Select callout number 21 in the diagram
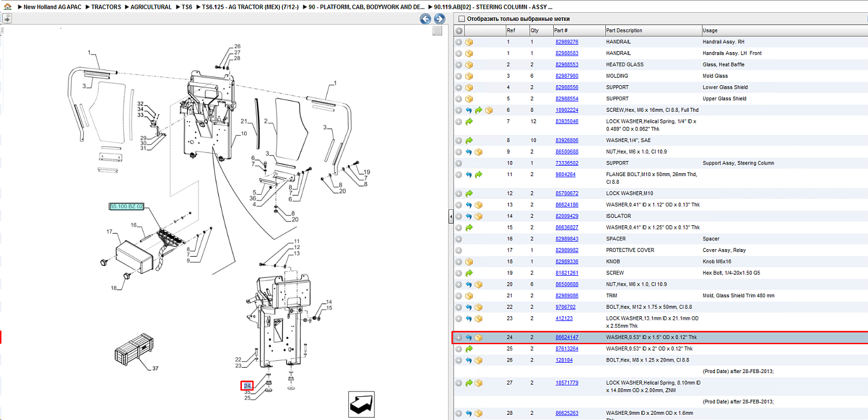 click(244, 122)
